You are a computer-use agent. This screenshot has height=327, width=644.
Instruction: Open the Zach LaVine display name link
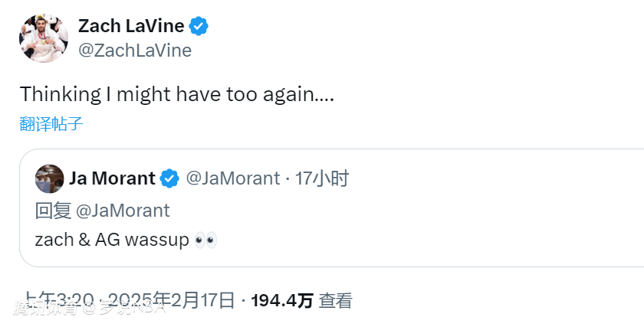pyautogui.click(x=131, y=26)
